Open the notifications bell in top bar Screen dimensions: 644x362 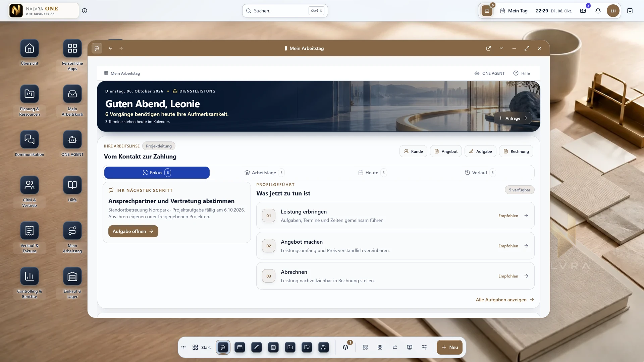(x=598, y=11)
